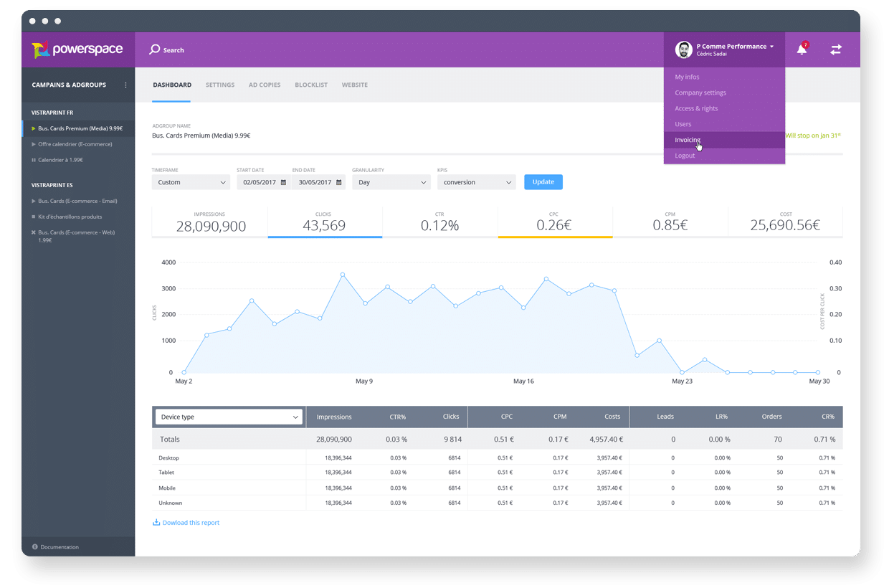This screenshot has height=588, width=889.
Task: Select Offre calendrier (E-commerce) adgroup
Action: [x=75, y=144]
